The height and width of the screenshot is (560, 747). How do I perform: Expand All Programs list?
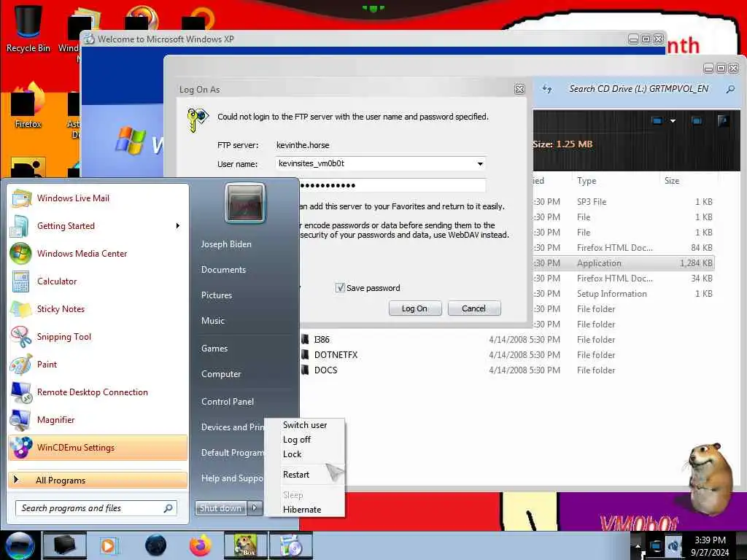[98, 480]
